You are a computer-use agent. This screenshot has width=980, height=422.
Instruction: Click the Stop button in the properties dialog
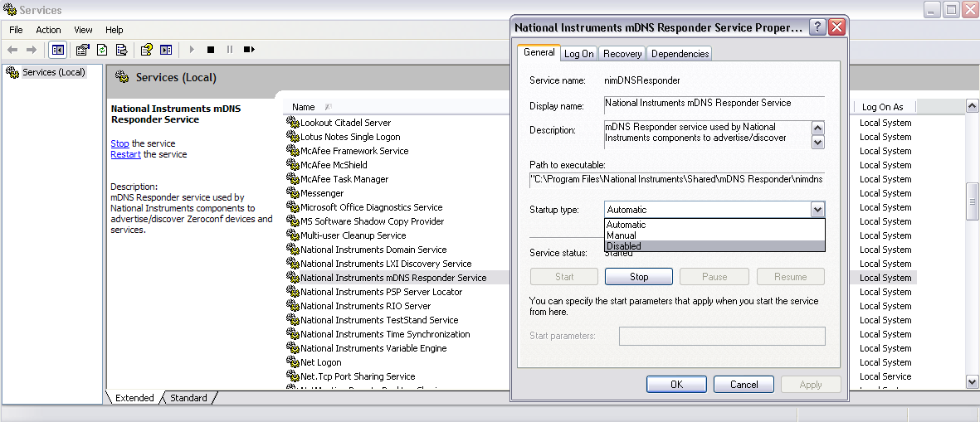click(639, 277)
